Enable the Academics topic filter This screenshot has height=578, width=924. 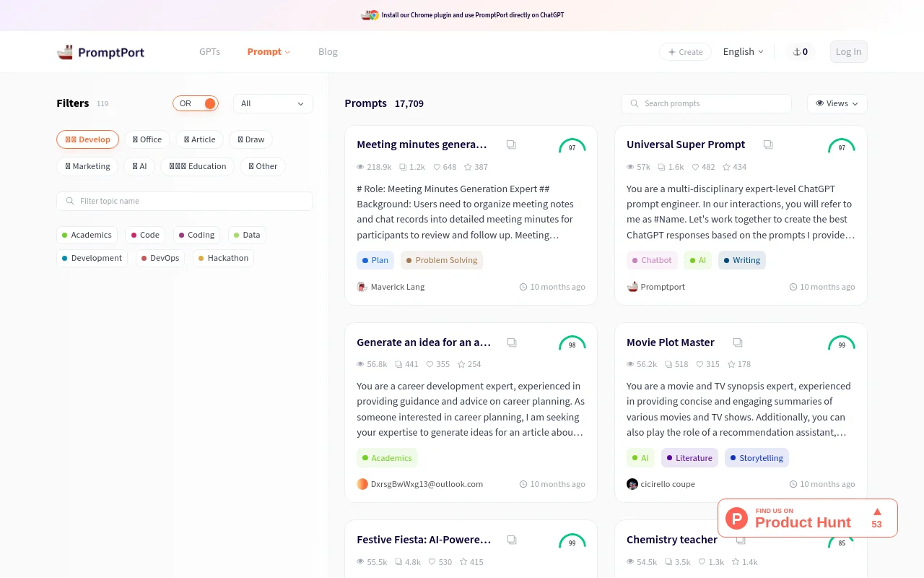click(87, 235)
